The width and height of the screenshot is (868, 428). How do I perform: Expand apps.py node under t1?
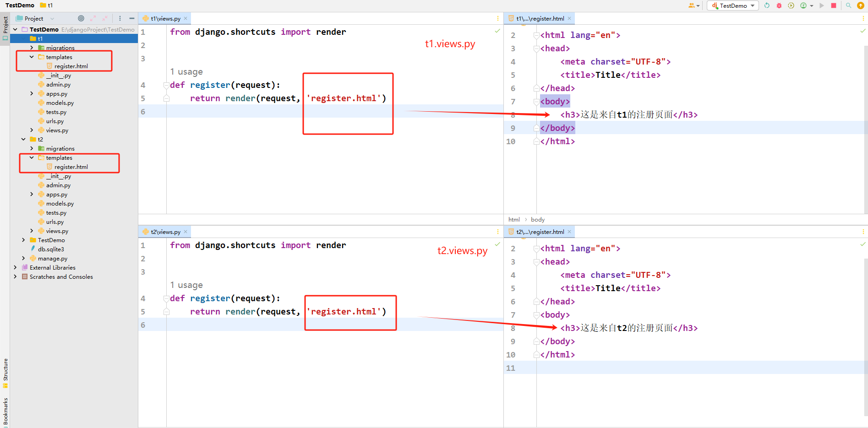coord(32,93)
